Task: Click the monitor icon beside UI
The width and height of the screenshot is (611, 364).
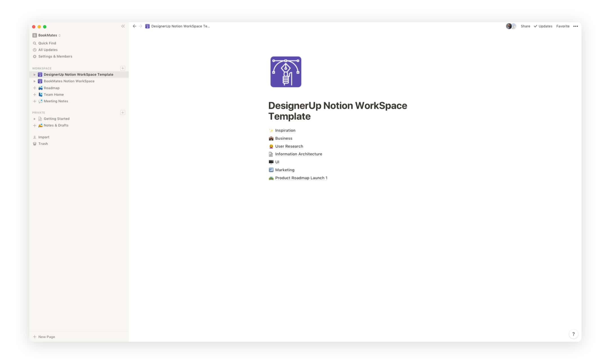Action: [x=271, y=162]
